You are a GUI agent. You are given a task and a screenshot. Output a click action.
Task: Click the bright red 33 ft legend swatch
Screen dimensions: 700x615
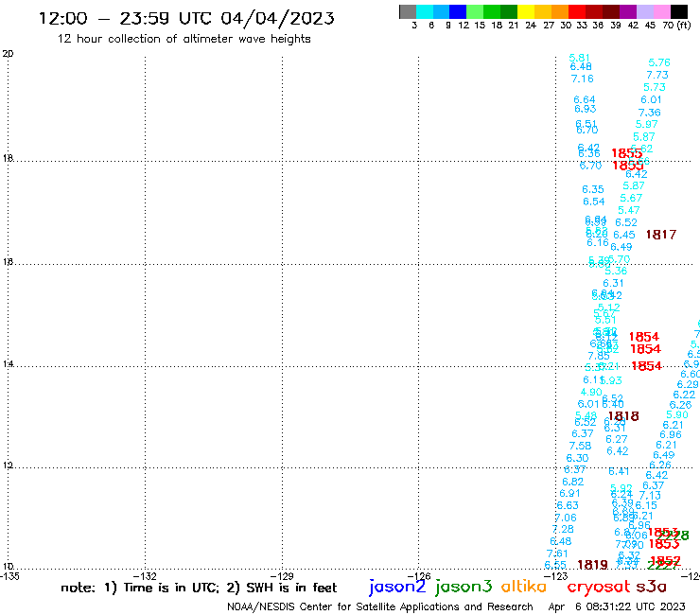pos(577,11)
